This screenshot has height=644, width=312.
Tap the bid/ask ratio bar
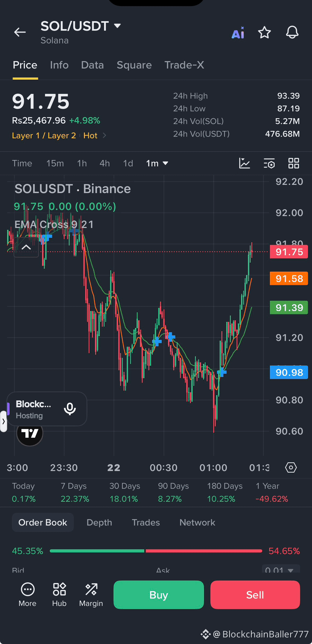click(x=156, y=551)
